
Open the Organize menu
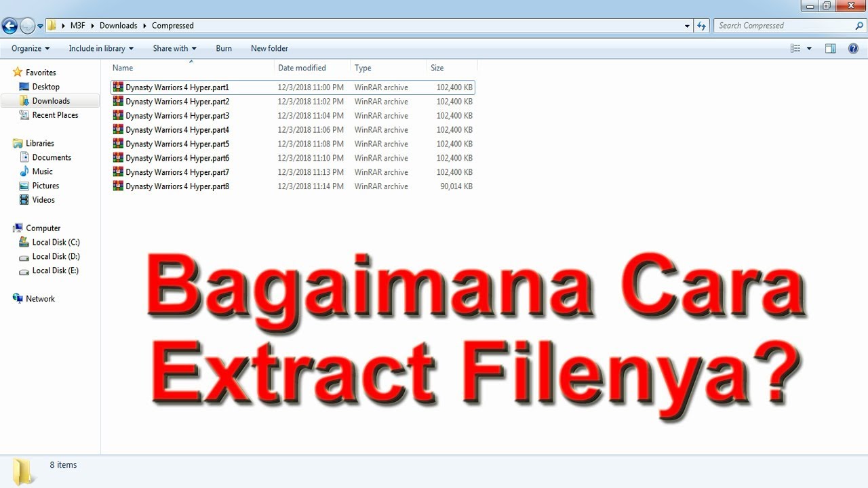[31, 48]
